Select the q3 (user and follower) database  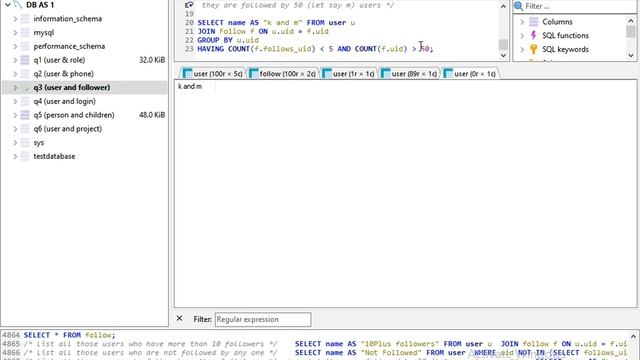tap(72, 88)
